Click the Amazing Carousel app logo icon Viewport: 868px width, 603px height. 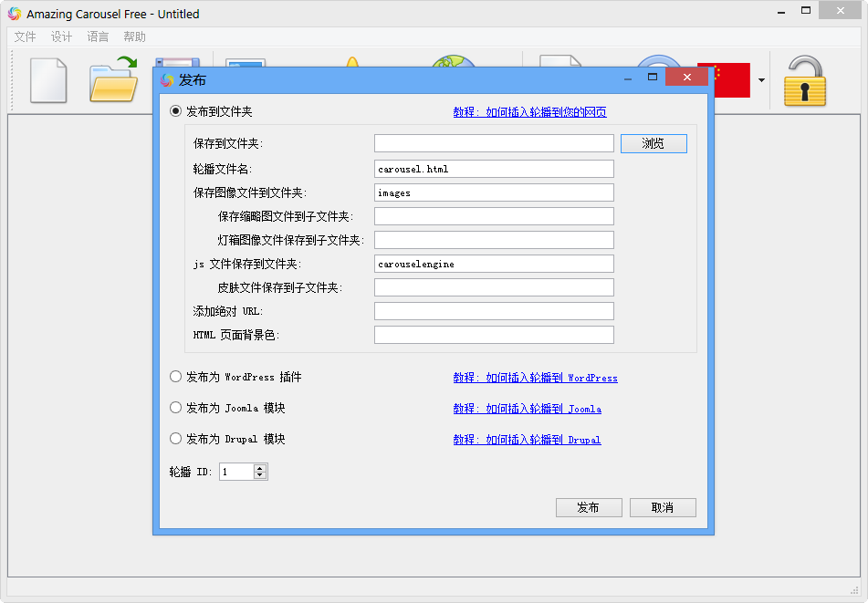(x=15, y=14)
